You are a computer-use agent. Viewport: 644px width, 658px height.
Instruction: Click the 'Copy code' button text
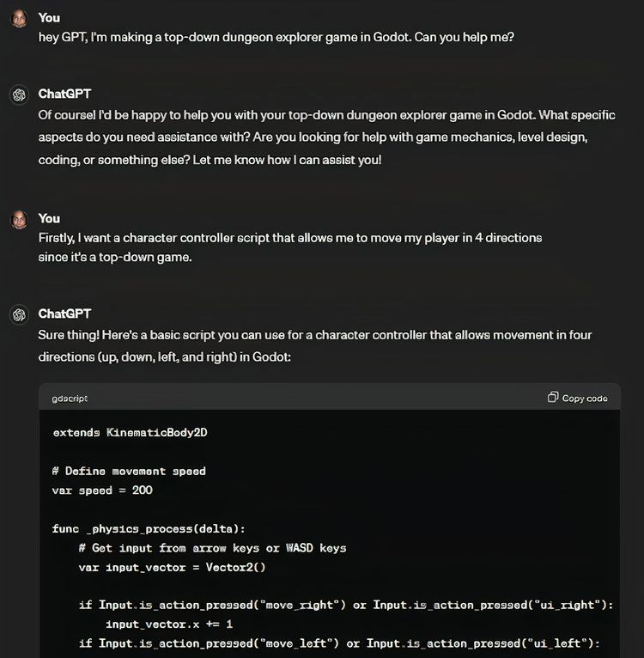(585, 399)
